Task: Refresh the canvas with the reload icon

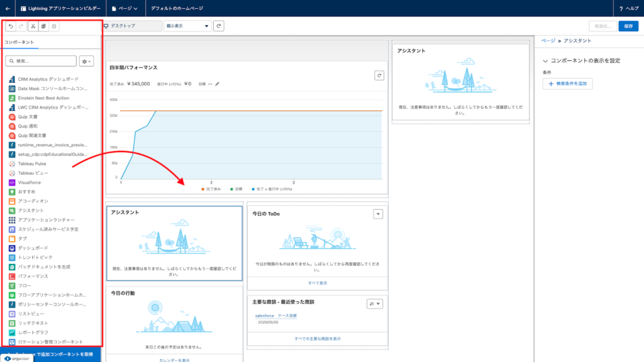Action: 218,26
